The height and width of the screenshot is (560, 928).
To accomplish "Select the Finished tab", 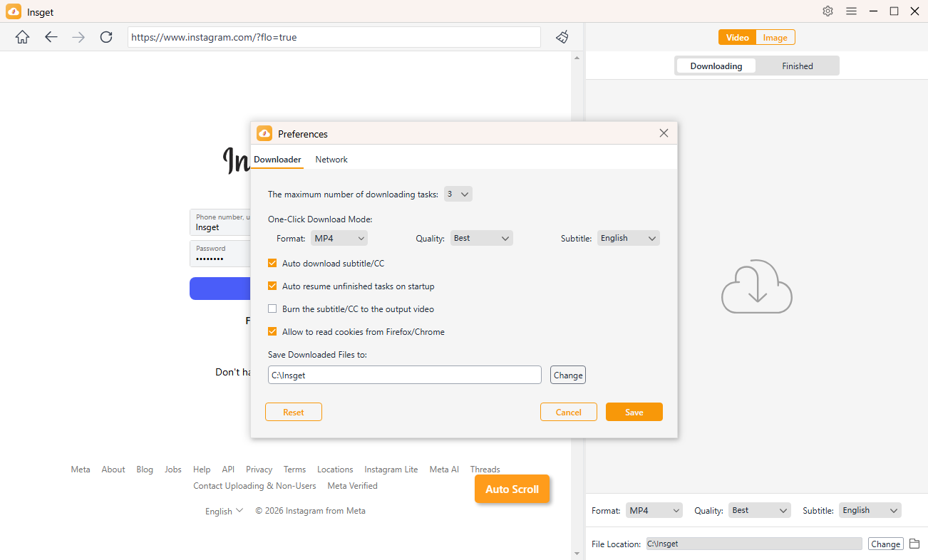I will [797, 66].
